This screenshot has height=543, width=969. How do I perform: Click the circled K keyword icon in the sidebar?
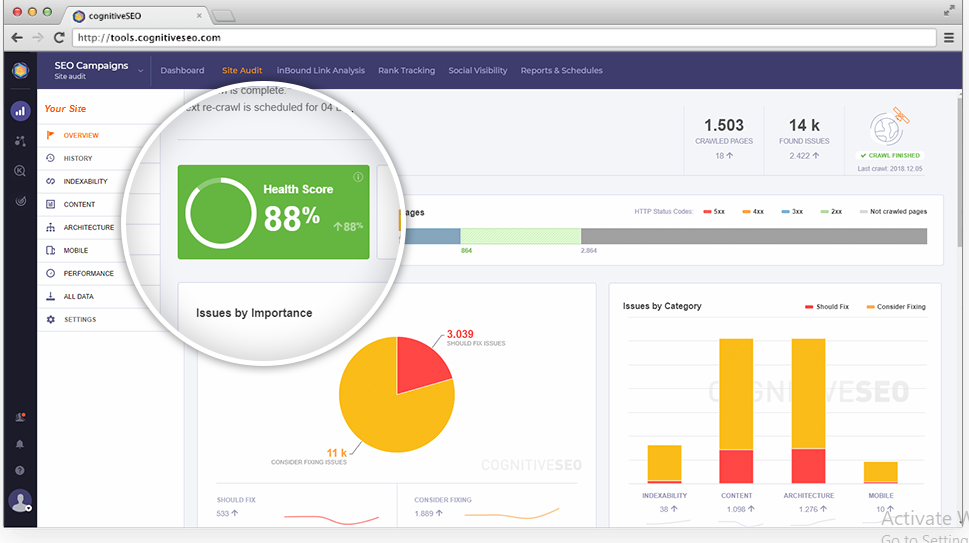tap(20, 171)
